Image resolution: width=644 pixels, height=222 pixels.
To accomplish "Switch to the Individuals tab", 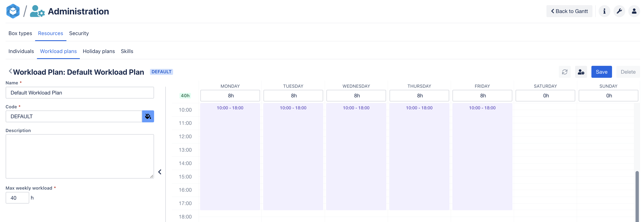I will (21, 51).
